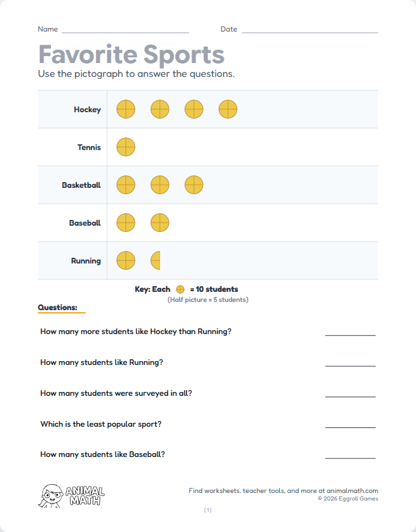Click answer blank for Baseball question
Viewport: 416px width, 532px height.
tap(350, 456)
